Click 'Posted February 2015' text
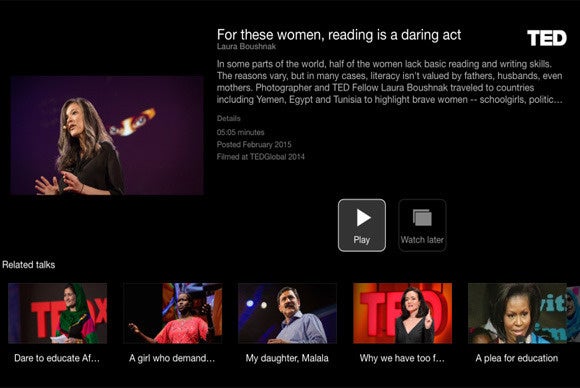 pos(254,145)
